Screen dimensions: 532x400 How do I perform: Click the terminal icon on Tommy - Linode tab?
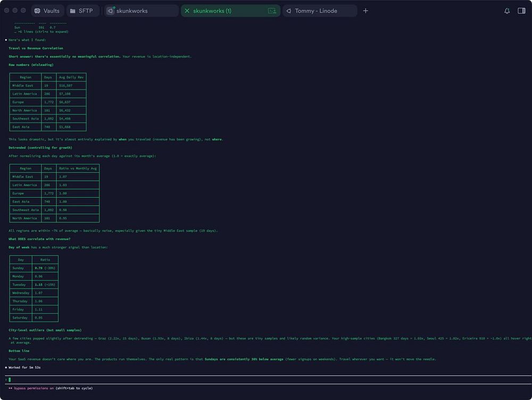[288, 11]
